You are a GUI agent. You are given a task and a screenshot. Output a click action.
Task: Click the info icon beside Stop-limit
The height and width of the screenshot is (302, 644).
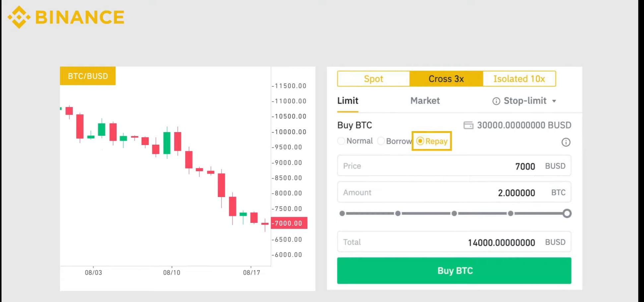(496, 101)
